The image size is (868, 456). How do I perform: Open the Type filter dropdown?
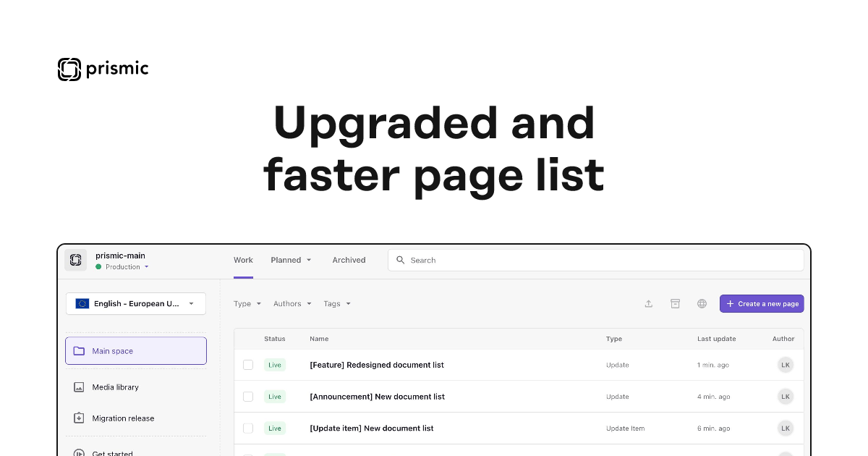pos(247,304)
